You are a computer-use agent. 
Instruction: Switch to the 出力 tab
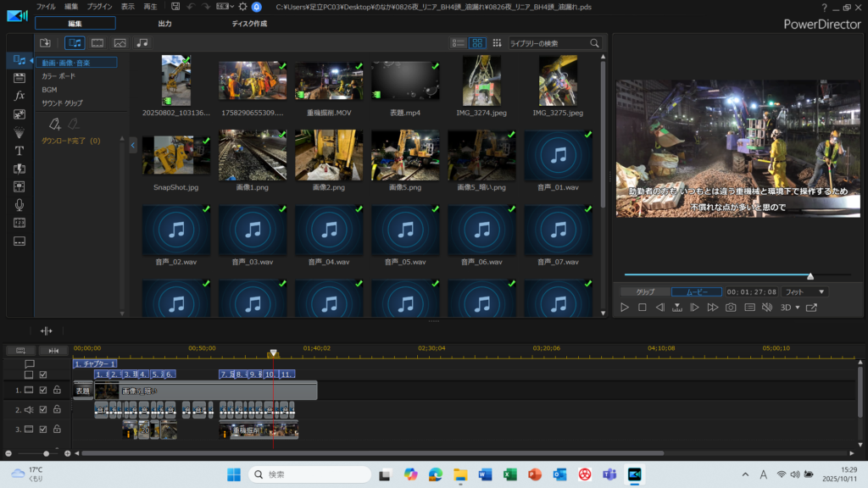click(164, 23)
